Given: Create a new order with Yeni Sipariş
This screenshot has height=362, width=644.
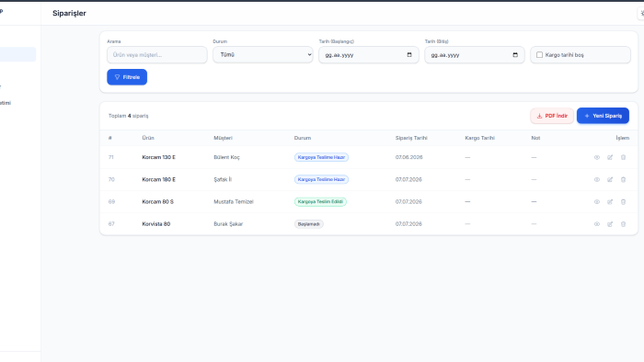Looking at the screenshot, I should 603,116.
